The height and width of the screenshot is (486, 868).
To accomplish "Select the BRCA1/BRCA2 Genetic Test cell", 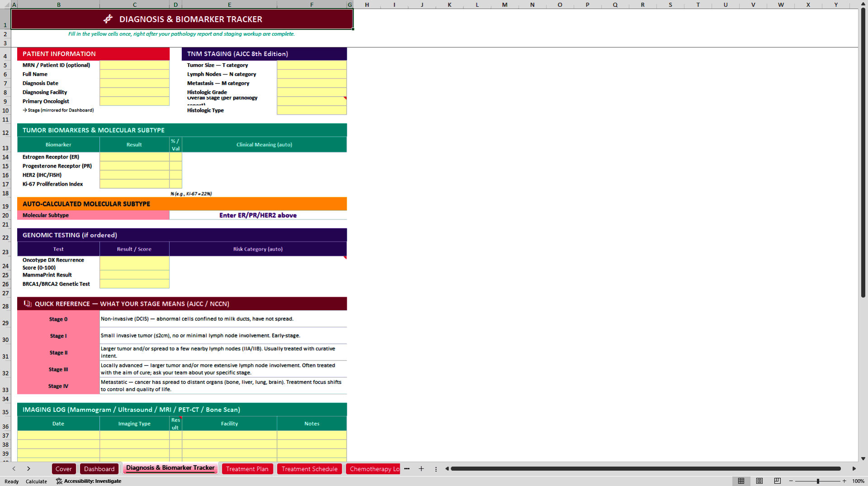I will 134,284.
